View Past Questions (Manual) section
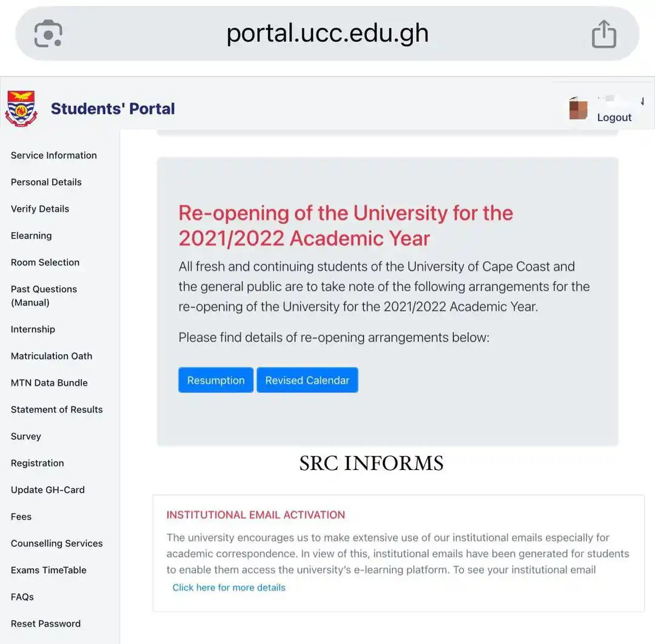The image size is (655, 644). coord(44,295)
